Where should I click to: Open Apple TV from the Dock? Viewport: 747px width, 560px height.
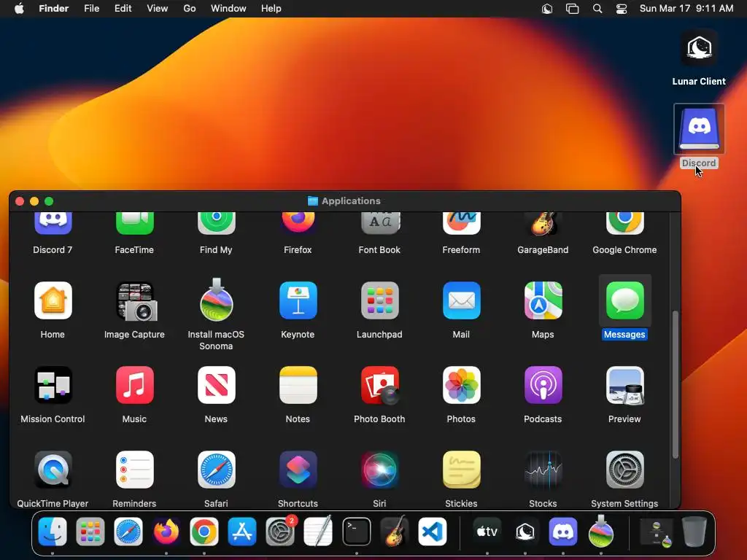(x=487, y=532)
